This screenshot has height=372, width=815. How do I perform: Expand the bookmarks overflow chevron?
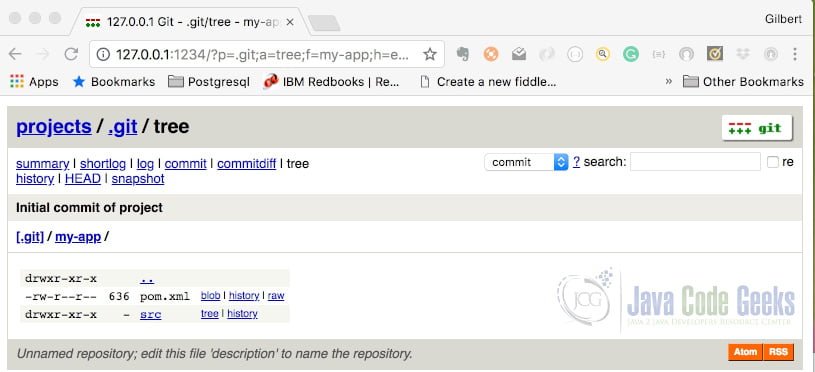(668, 82)
